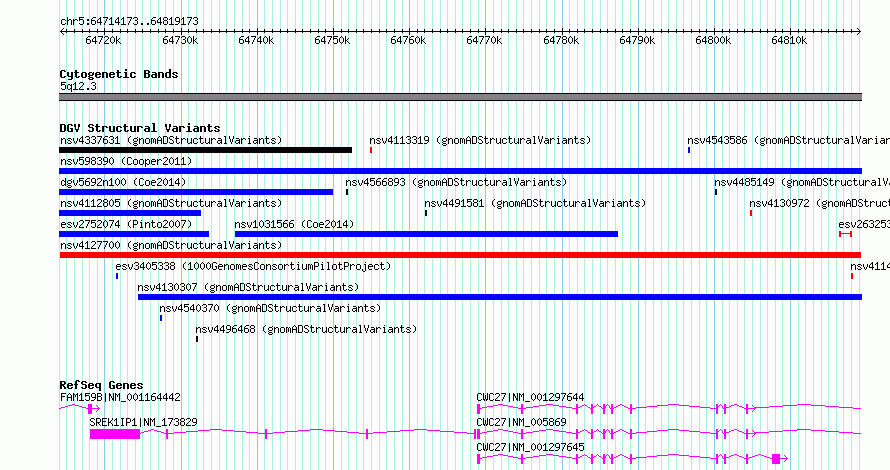Click the RefSeq Genes track title
The height and width of the screenshot is (470, 890).
(x=101, y=385)
